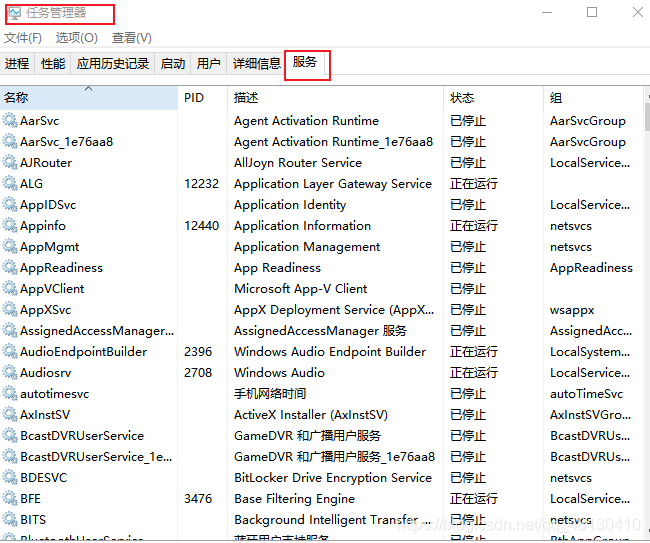The height and width of the screenshot is (543, 650).
Task: Click gear icon beside ALG
Action: (x=10, y=183)
